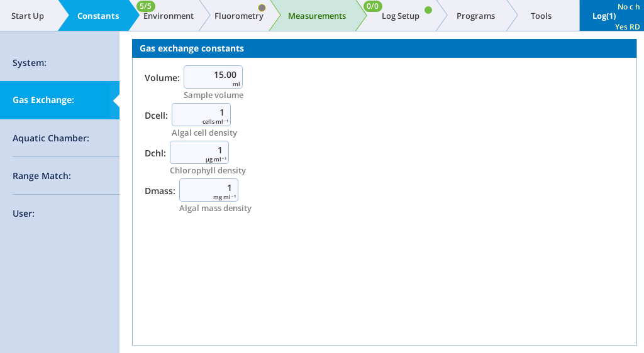Edit the Volume sample volume field
Viewport: 644px width, 353px height.
[x=213, y=77]
